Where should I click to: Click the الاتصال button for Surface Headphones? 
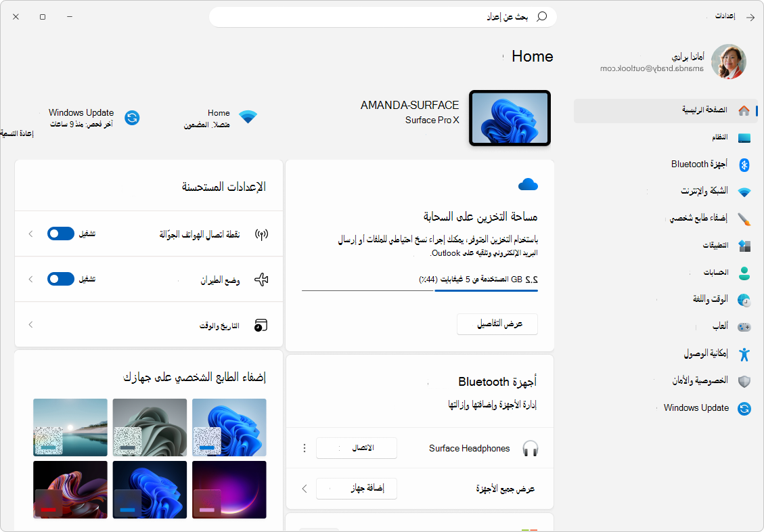click(357, 447)
